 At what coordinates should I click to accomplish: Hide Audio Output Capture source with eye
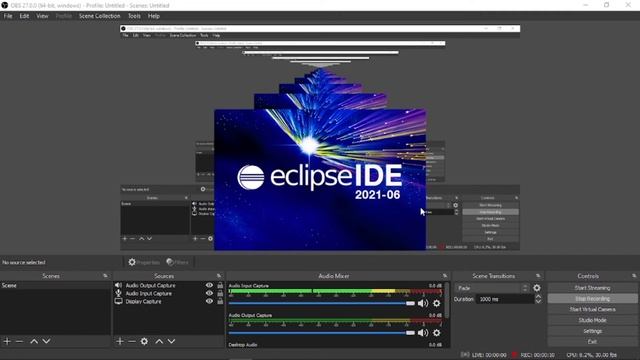point(209,285)
